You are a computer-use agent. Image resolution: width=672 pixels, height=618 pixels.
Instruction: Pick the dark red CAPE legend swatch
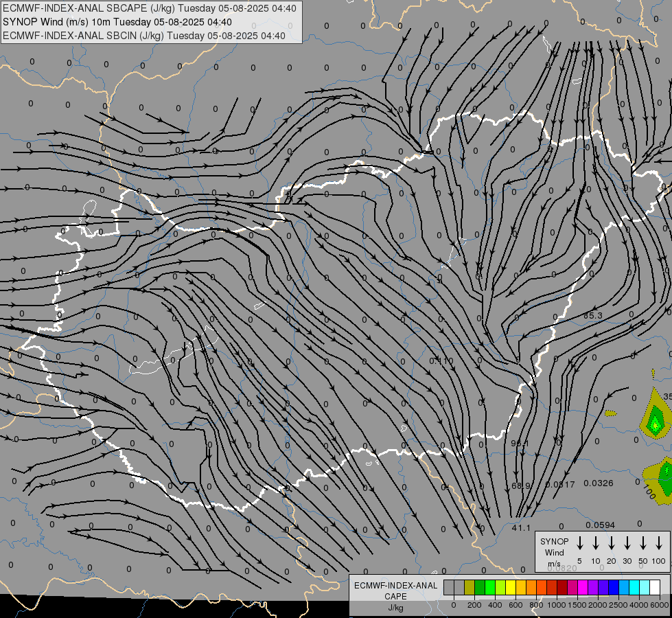[562, 588]
